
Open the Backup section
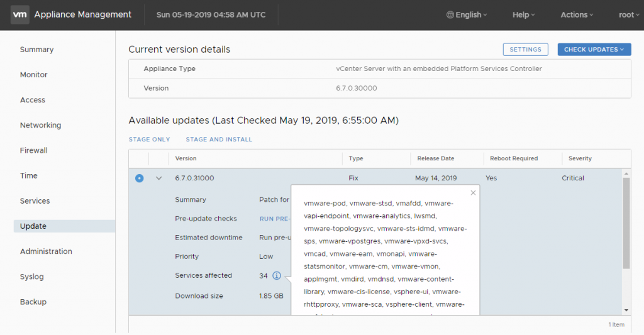[33, 302]
